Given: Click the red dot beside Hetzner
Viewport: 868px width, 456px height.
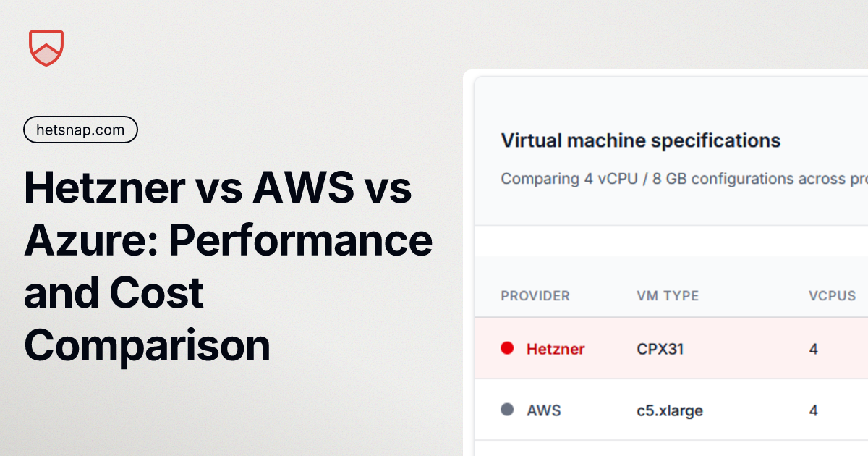Looking at the screenshot, I should [507, 348].
